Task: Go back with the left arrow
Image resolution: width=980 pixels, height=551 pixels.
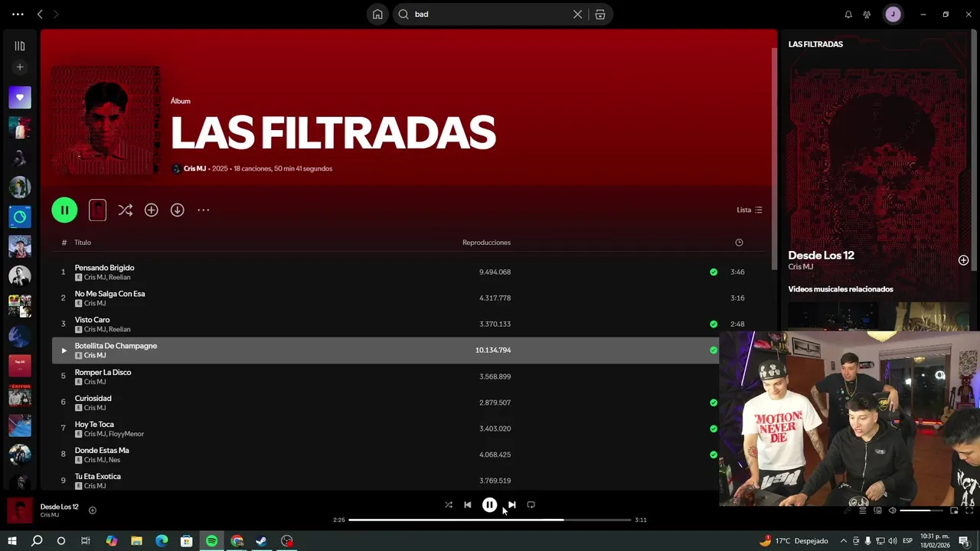Action: click(x=40, y=14)
